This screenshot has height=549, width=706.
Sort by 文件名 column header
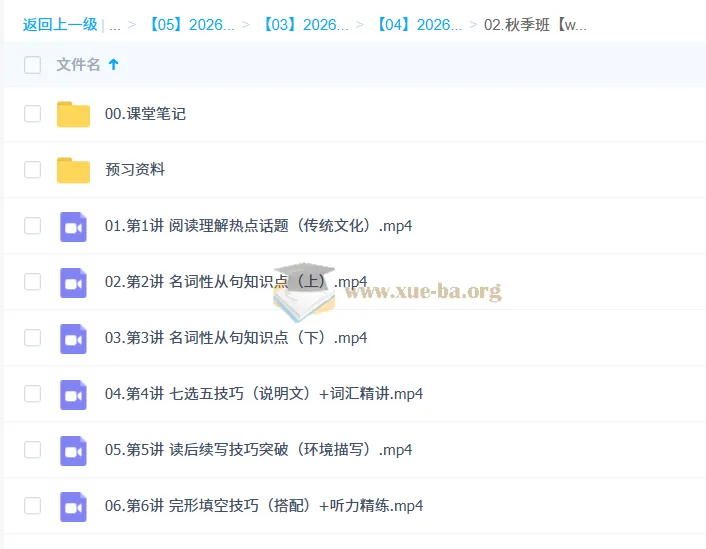tap(78, 64)
